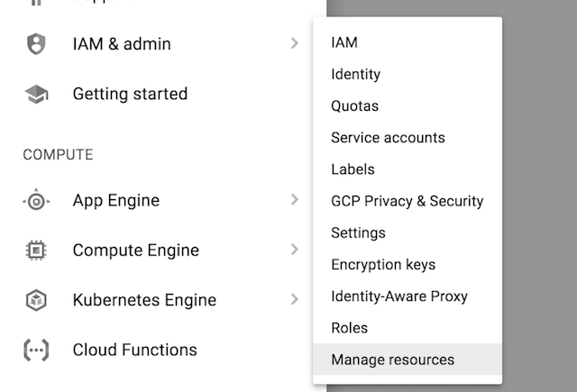This screenshot has width=577, height=392.
Task: Click the App Engine label
Action: point(116,201)
